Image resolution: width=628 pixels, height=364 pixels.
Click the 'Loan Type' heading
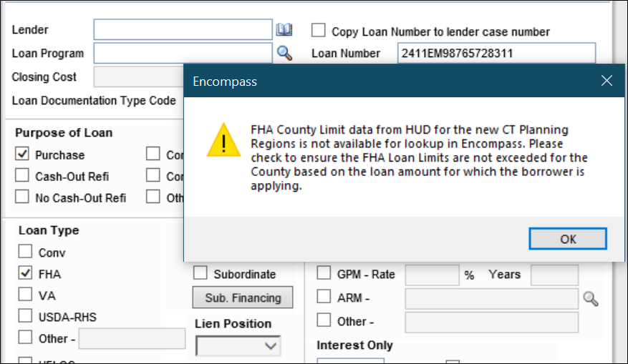49,231
